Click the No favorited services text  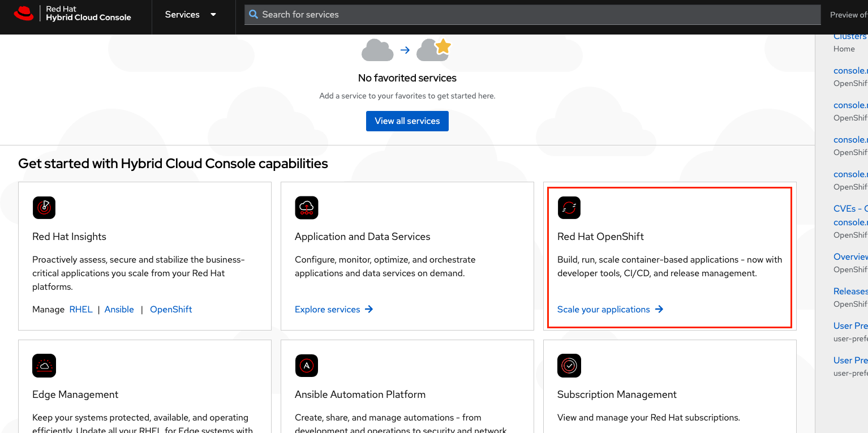tap(407, 78)
